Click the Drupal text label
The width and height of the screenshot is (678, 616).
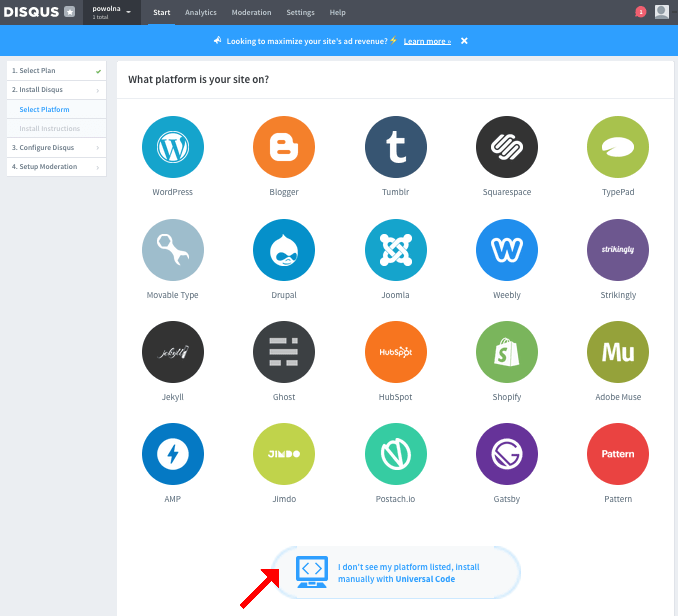pos(284,295)
